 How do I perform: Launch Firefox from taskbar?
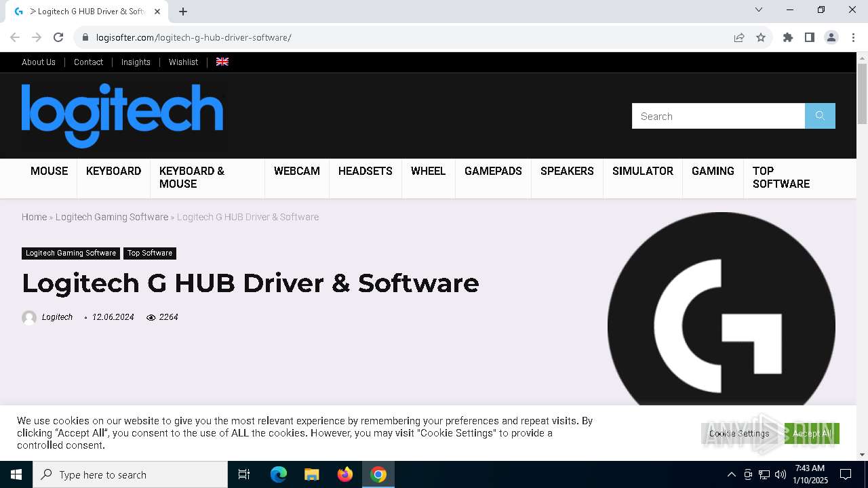coord(345,474)
